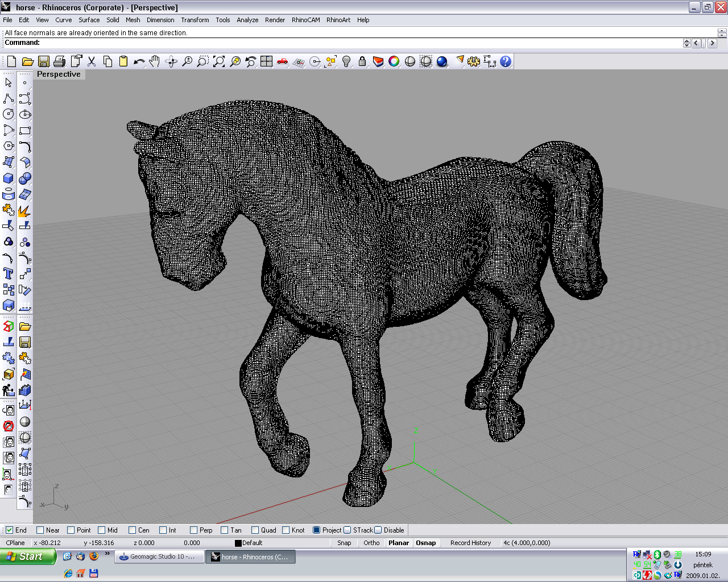
Task: Click the blue Render sphere icon
Action: 442,61
